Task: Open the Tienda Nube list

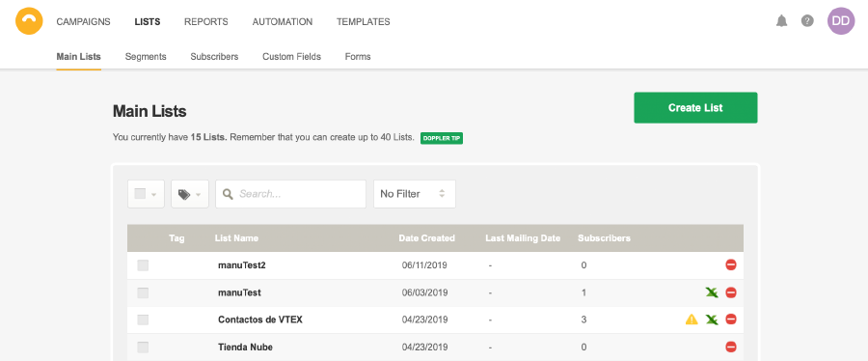Action: 245,347
